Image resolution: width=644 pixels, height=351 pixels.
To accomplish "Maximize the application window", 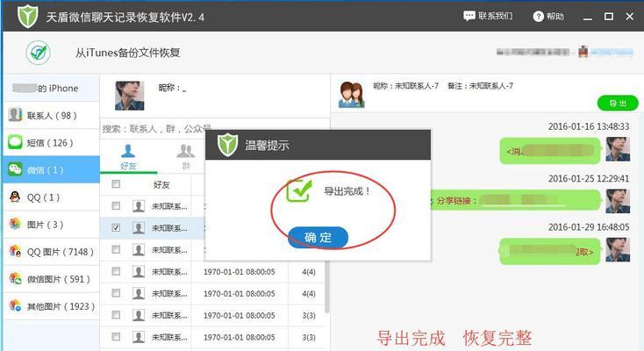I will pyautogui.click(x=609, y=17).
